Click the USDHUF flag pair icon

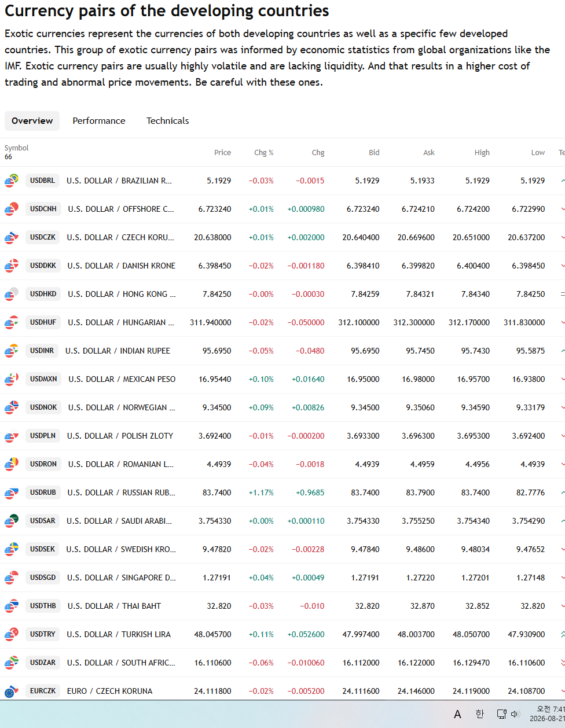pos(12,322)
